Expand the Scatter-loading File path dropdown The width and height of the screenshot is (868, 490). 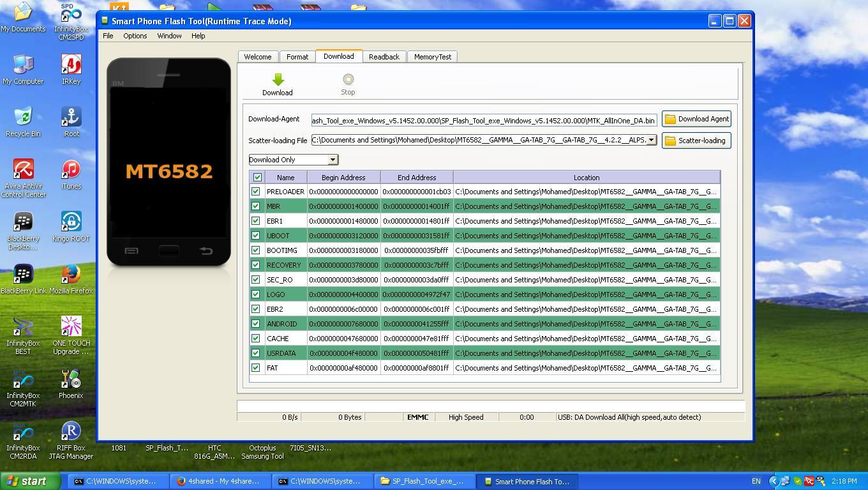click(x=651, y=140)
